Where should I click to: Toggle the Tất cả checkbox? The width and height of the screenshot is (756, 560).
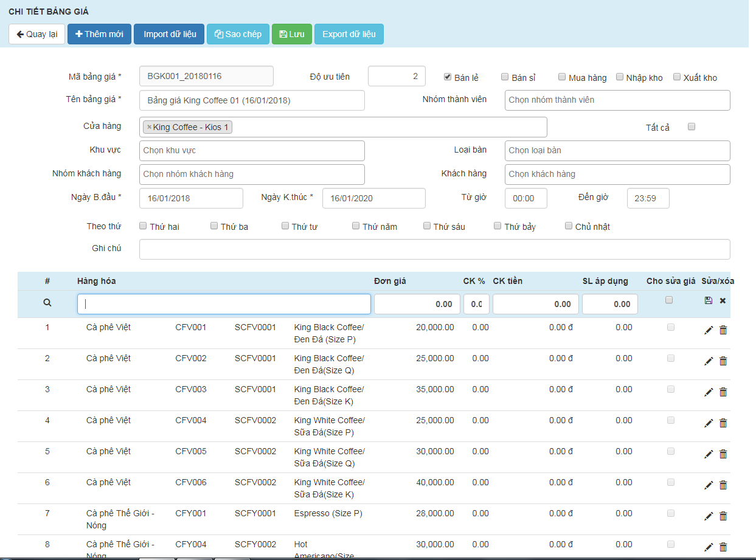pyautogui.click(x=691, y=126)
